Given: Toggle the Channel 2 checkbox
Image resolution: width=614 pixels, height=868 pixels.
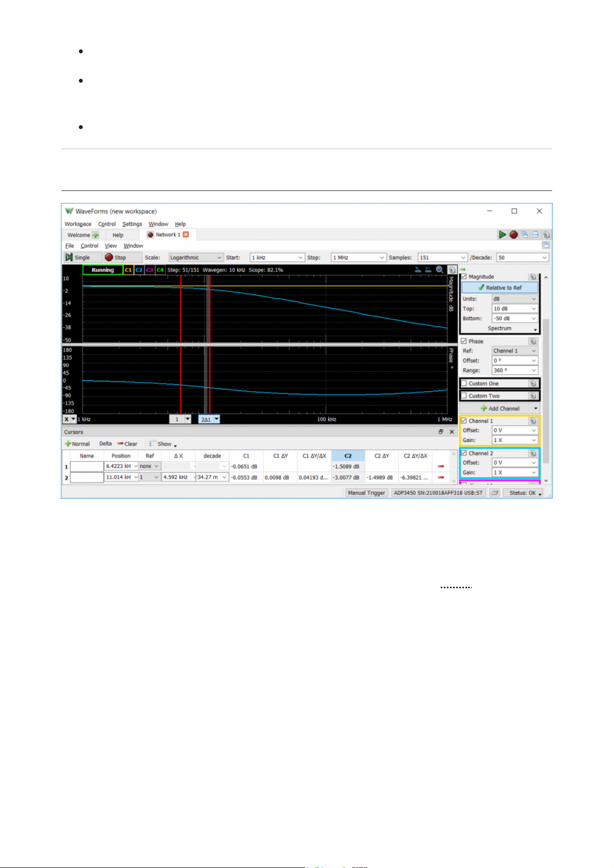Looking at the screenshot, I should 463,453.
